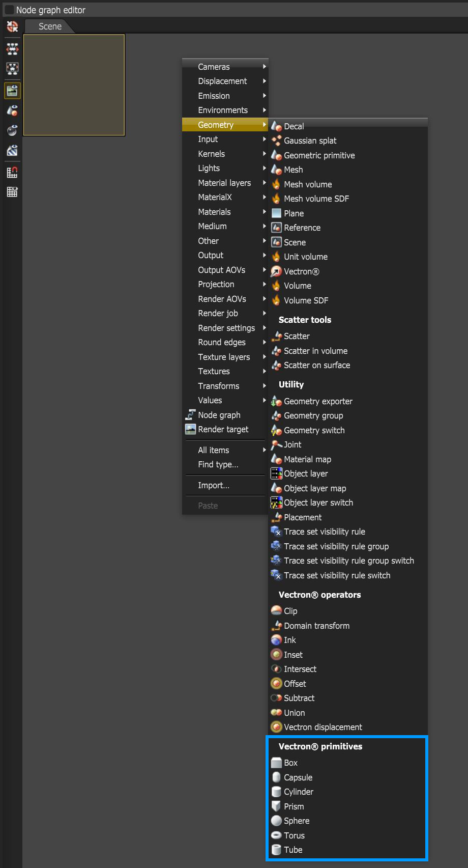The width and height of the screenshot is (468, 868).
Task: Click the yellow-bordered graph thumbnail area
Action: [x=74, y=85]
